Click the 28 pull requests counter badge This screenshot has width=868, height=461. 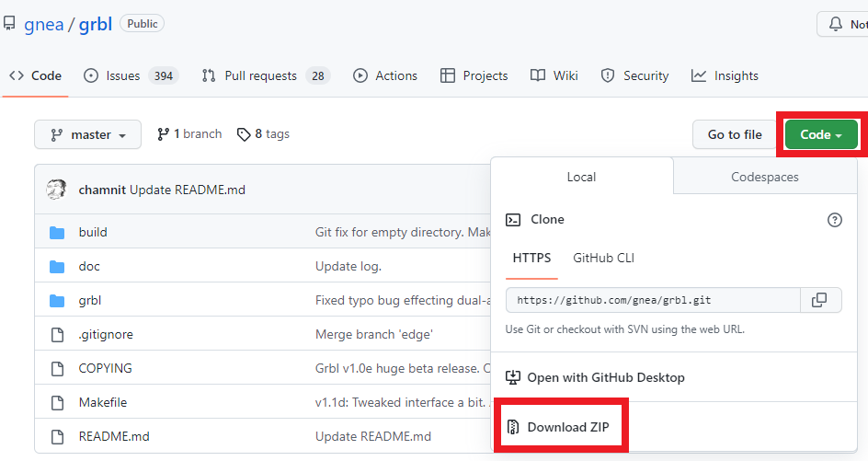pos(318,75)
